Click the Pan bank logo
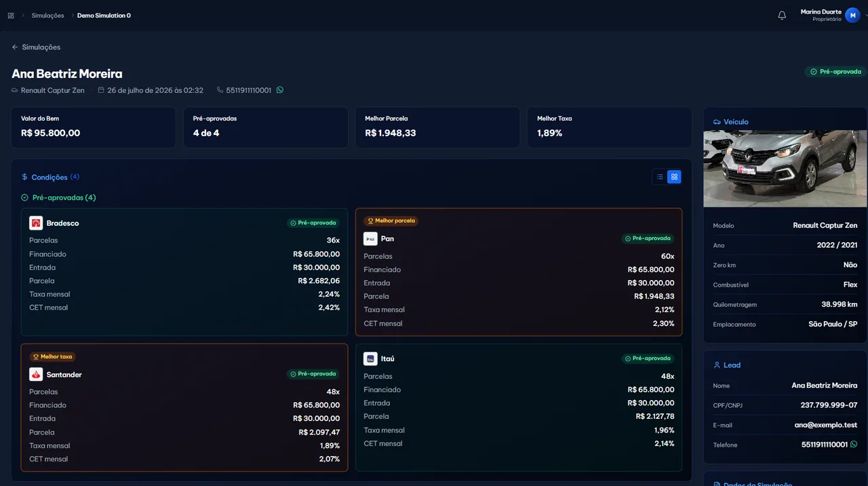868x486 pixels. click(370, 239)
